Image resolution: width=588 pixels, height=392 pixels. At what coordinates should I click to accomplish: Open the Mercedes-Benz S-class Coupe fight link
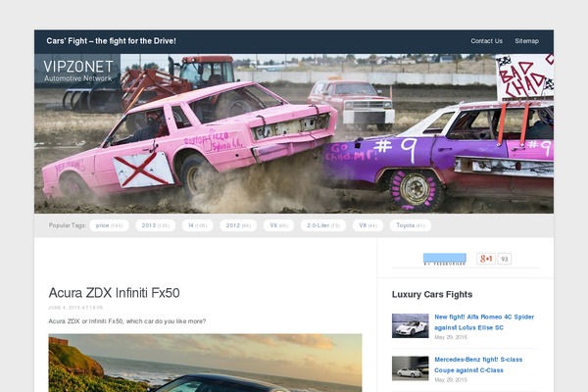click(x=478, y=365)
